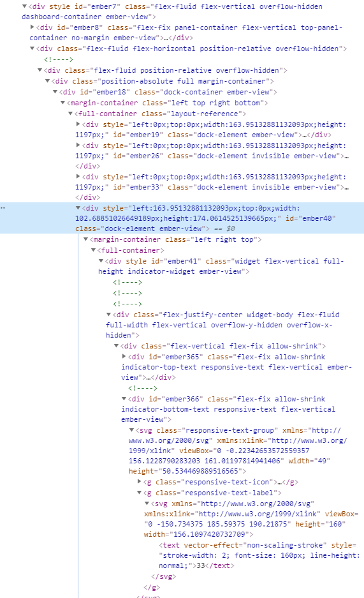Expand the ember365 indicator-top-text div
Screen dimensions: 364x598
point(124,357)
